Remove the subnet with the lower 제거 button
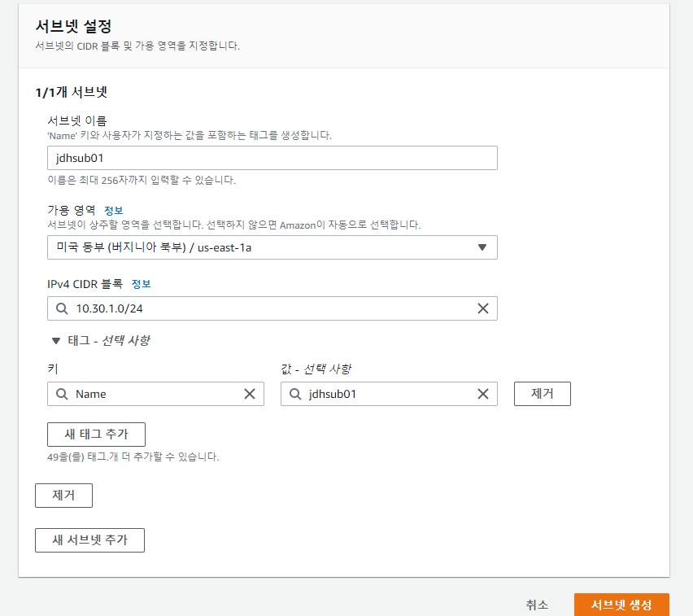This screenshot has height=616, width=693. click(63, 496)
